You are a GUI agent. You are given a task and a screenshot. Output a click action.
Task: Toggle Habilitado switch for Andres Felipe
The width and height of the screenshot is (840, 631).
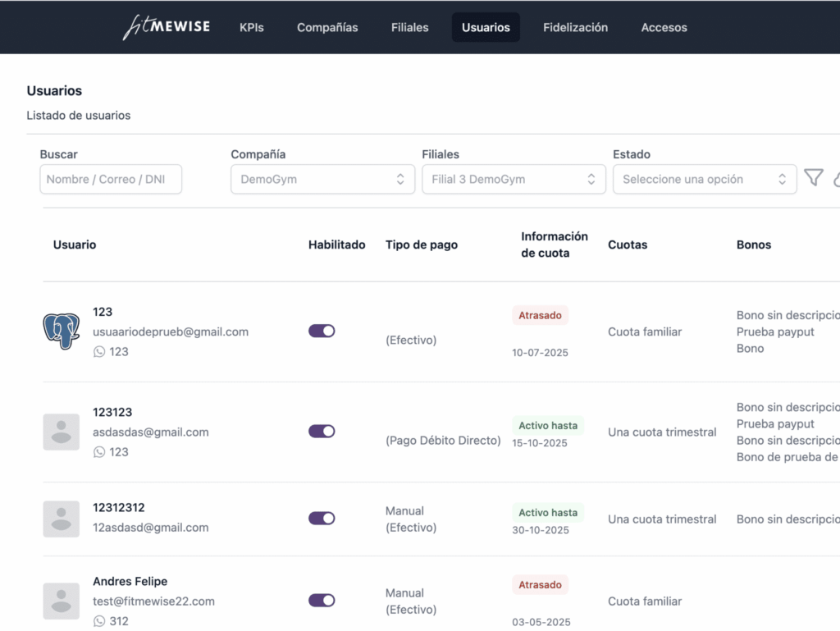[322, 601]
